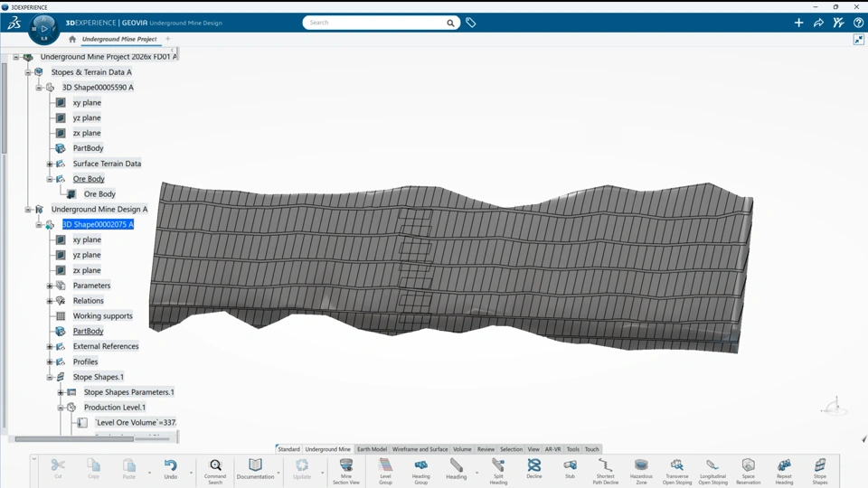Click the Share arrow icon
This screenshot has height=488, width=868.
[818, 23]
